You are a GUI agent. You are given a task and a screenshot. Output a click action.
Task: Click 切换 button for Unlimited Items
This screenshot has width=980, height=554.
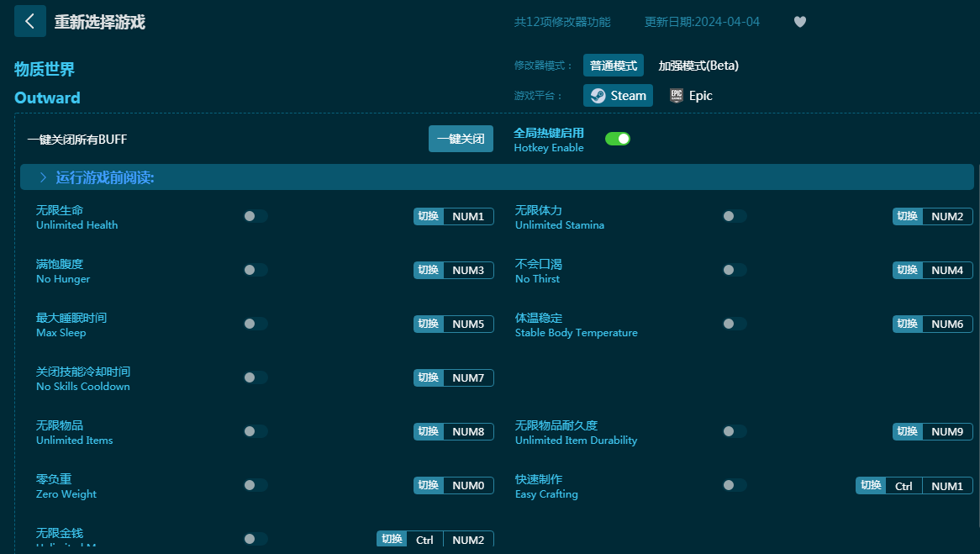tap(428, 431)
